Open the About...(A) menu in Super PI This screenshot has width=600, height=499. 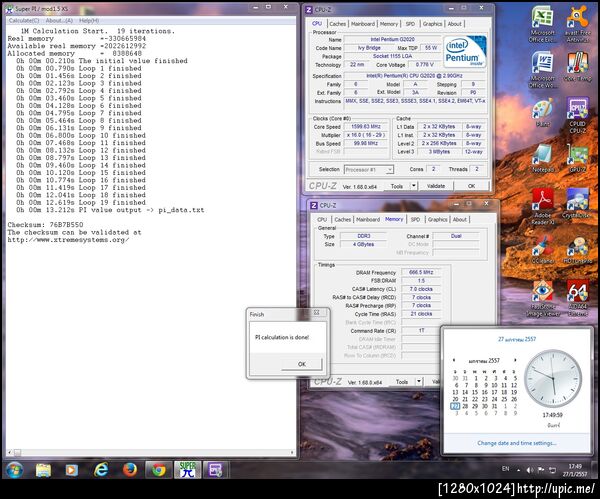59,20
